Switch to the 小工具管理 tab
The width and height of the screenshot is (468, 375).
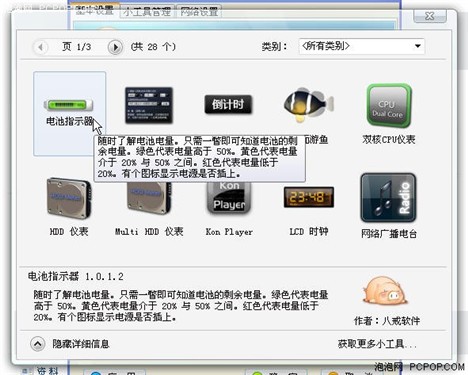click(147, 11)
